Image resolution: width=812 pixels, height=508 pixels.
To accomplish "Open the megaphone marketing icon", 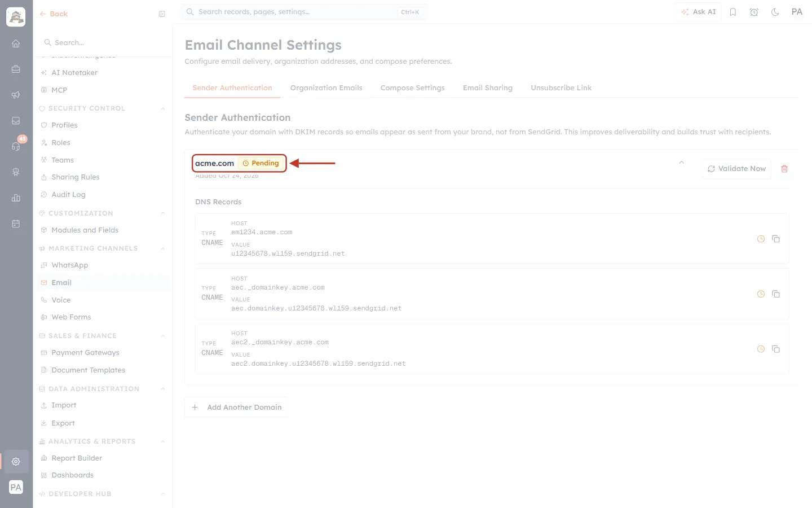I will (16, 95).
